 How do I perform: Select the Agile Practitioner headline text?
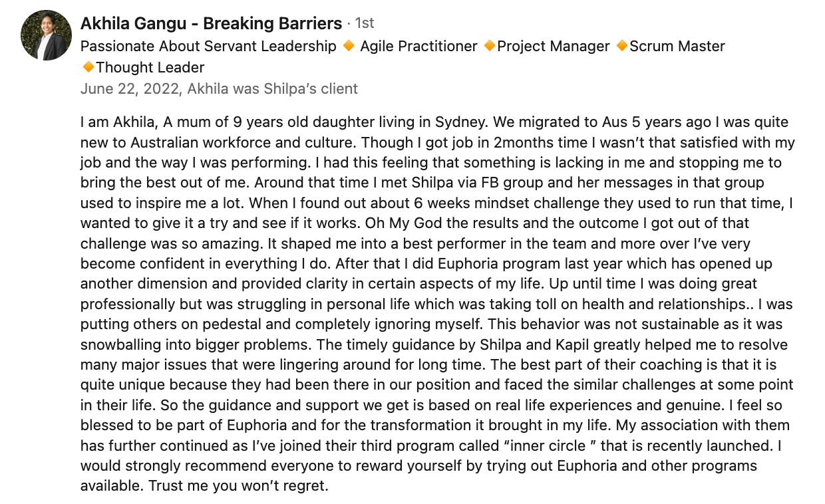pos(418,46)
